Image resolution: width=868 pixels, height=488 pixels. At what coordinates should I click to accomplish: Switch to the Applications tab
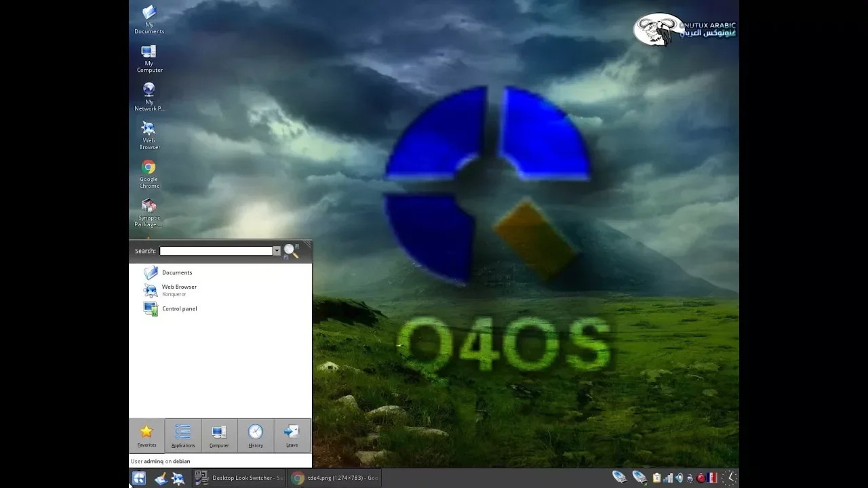pyautogui.click(x=183, y=435)
